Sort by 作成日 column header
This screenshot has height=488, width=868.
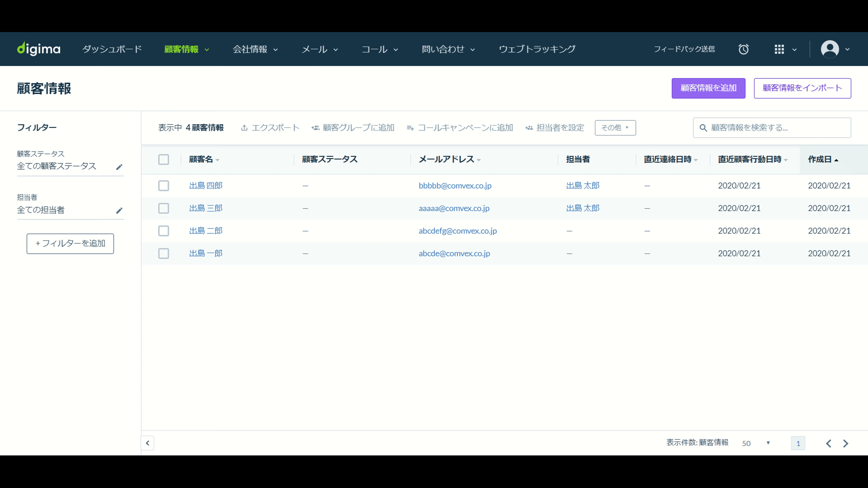click(823, 159)
